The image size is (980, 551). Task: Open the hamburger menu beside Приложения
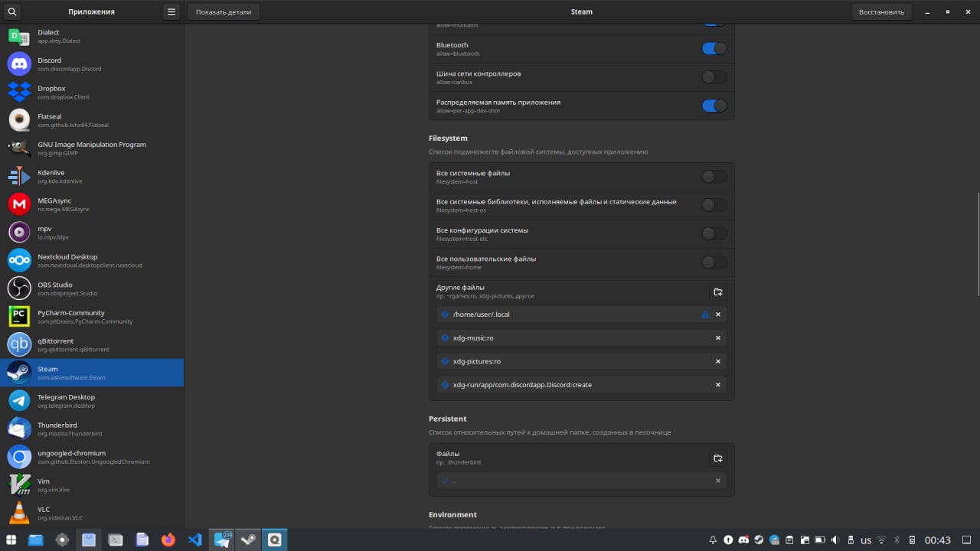(171, 11)
